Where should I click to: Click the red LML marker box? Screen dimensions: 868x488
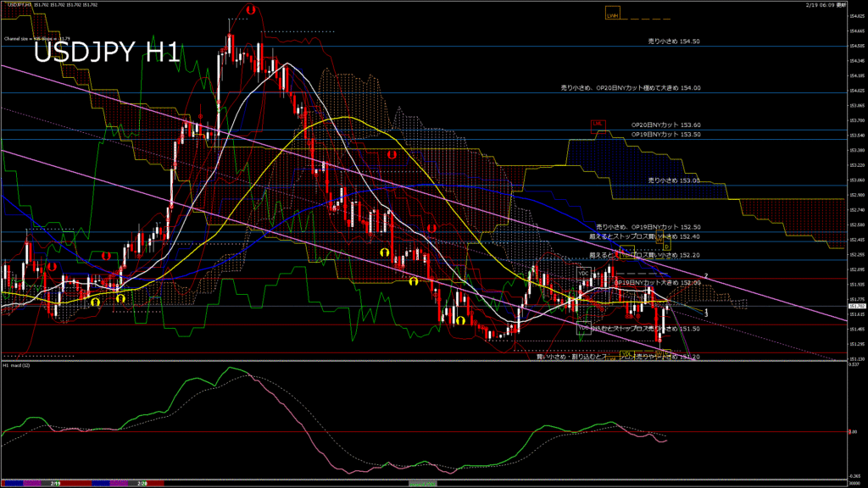(598, 125)
